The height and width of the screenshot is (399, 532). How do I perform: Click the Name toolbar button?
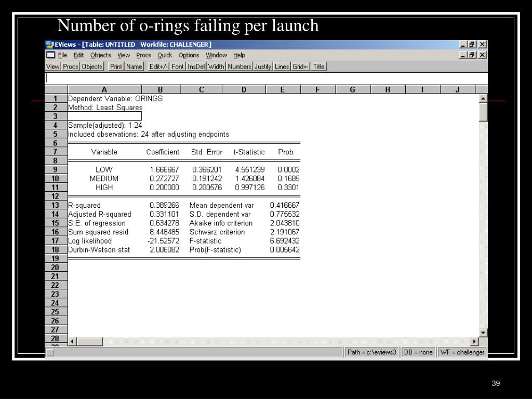pos(134,66)
